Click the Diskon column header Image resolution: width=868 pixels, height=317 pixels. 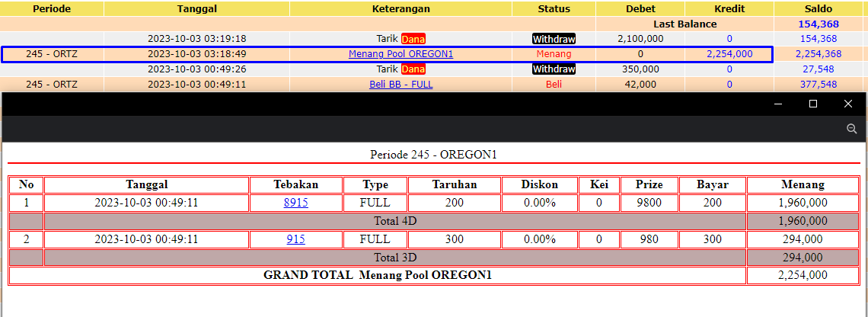[x=540, y=184]
